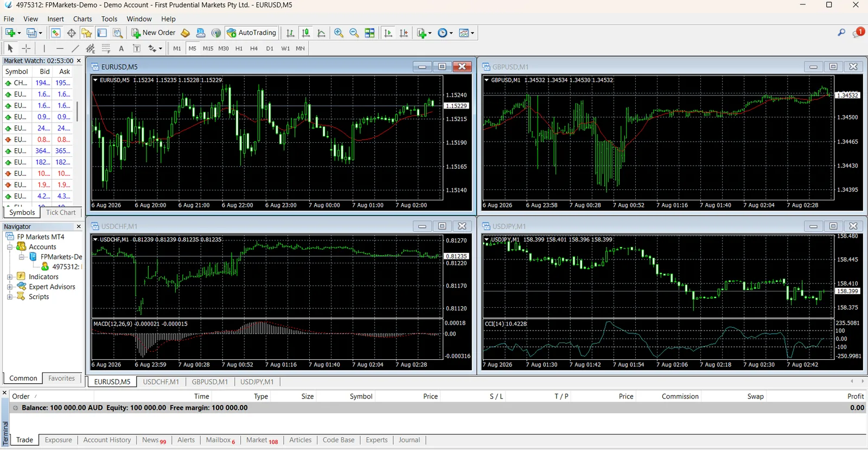868x450 pixels.
Task: Open the Strategy Tester icon
Action: (118, 33)
